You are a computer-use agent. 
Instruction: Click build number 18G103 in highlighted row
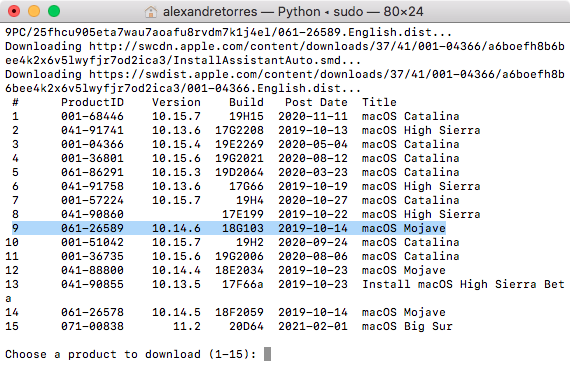pos(243,228)
